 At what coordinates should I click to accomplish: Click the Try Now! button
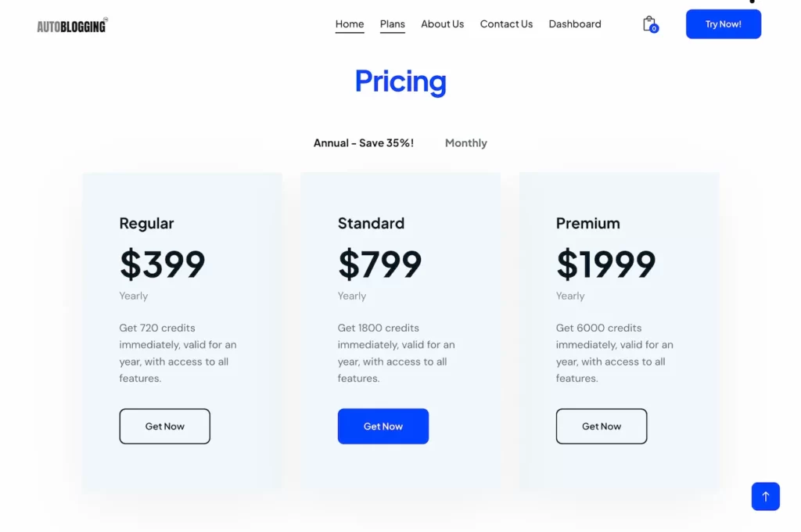pyautogui.click(x=723, y=23)
